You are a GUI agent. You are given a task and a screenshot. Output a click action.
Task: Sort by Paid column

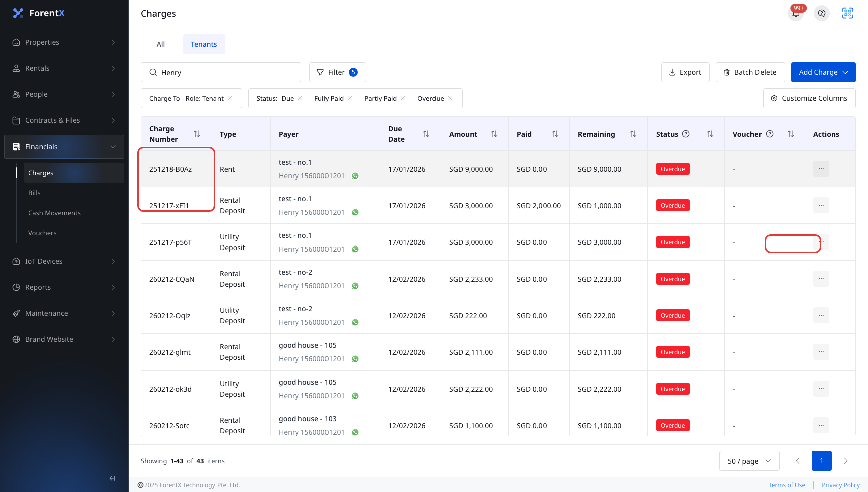555,134
